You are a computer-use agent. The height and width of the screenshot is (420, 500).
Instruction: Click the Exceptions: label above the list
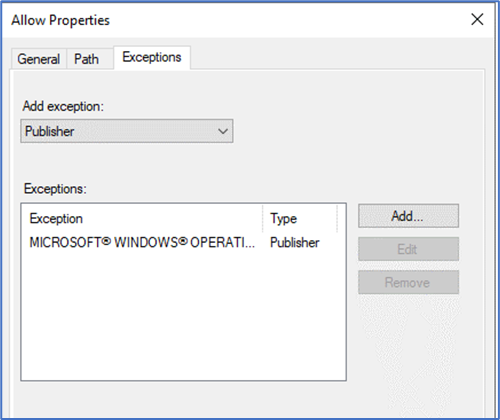(55, 189)
